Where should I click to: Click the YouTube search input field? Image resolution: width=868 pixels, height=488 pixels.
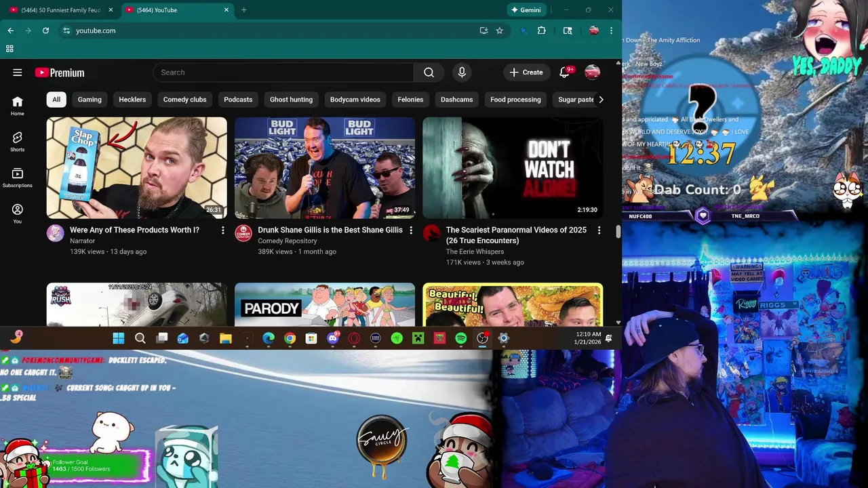click(x=283, y=73)
